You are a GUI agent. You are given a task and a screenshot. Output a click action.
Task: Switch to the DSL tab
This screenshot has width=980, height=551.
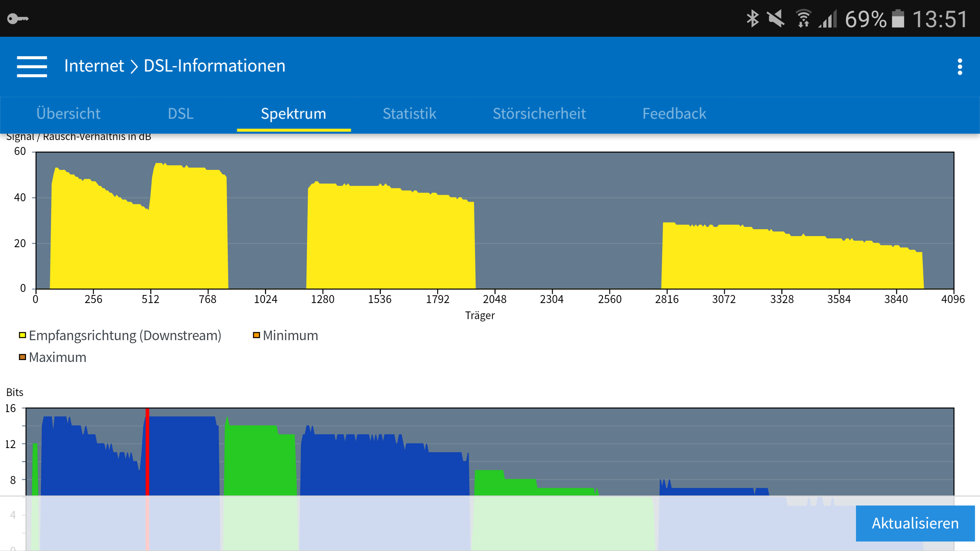[180, 114]
